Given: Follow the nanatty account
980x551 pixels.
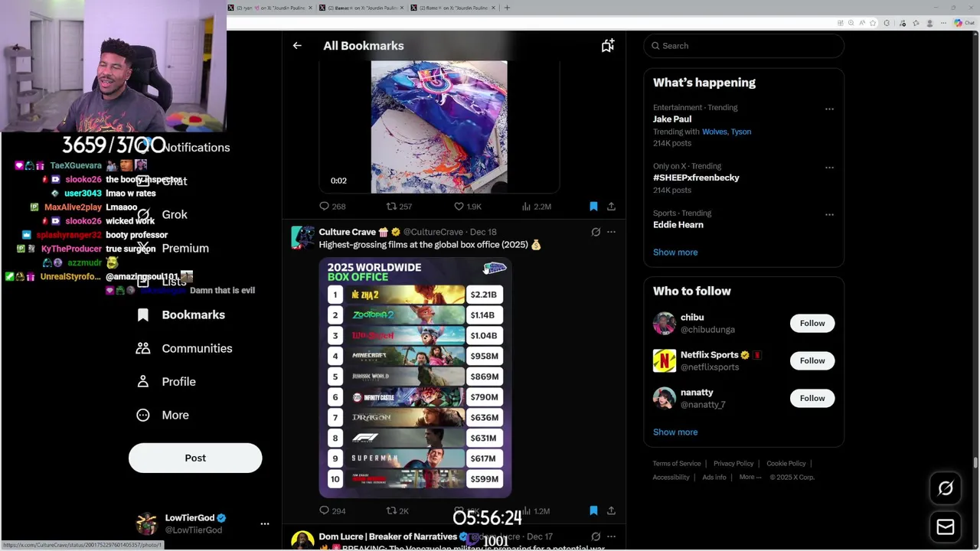Looking at the screenshot, I should tap(812, 398).
